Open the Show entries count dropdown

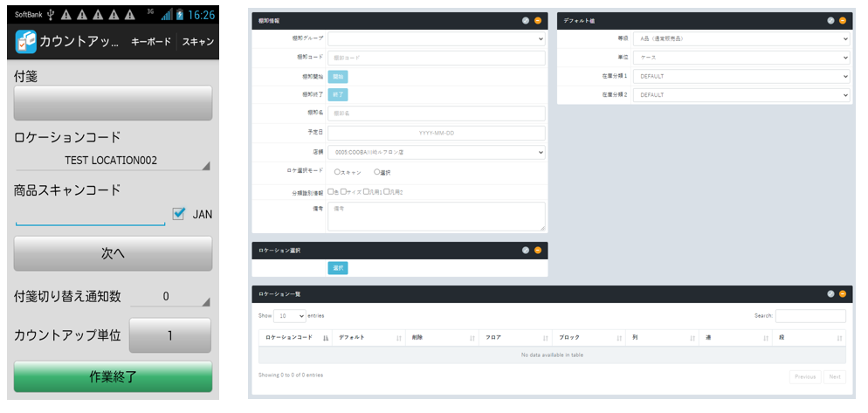click(290, 315)
